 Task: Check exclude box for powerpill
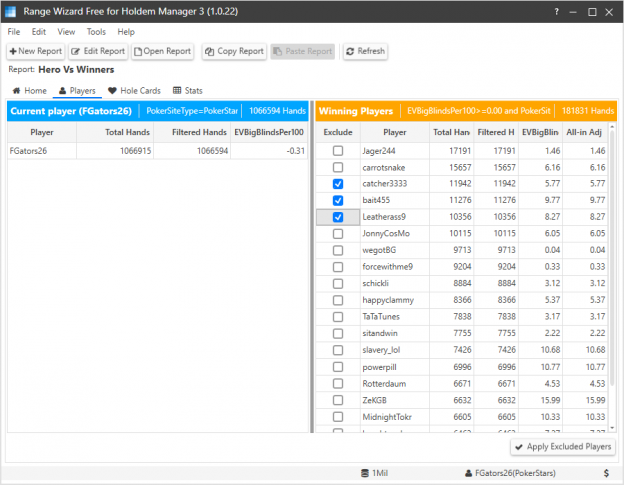click(338, 366)
